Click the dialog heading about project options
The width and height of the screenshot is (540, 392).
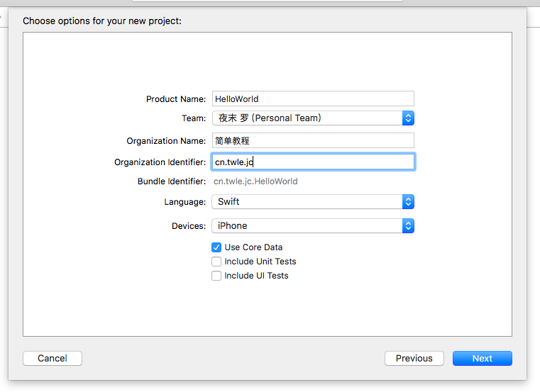click(102, 21)
